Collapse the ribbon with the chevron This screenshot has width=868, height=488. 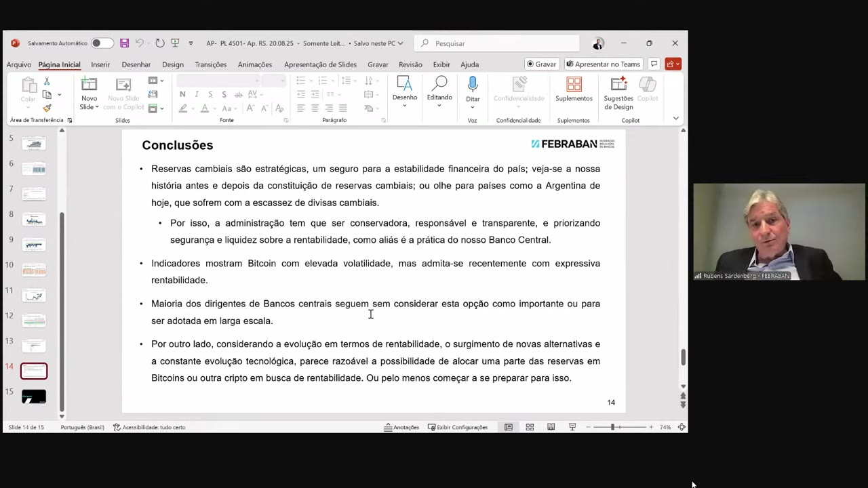tap(675, 119)
